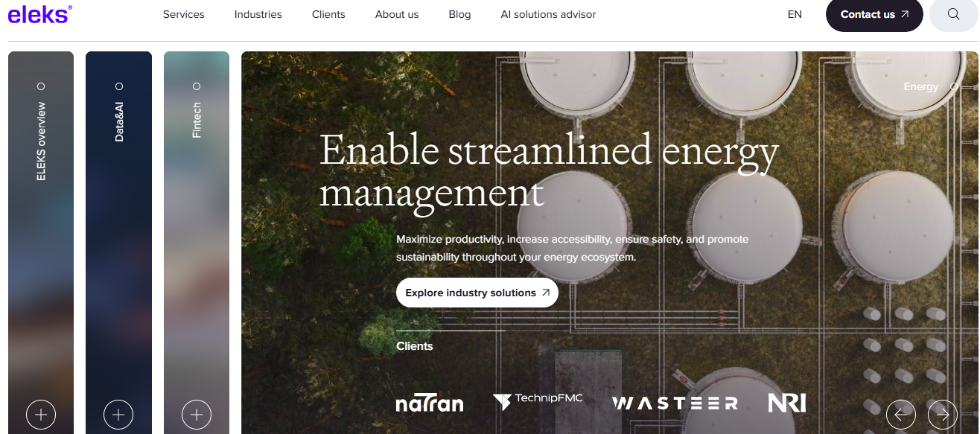
Task: Click the WASTEER client logo
Action: 675,403
